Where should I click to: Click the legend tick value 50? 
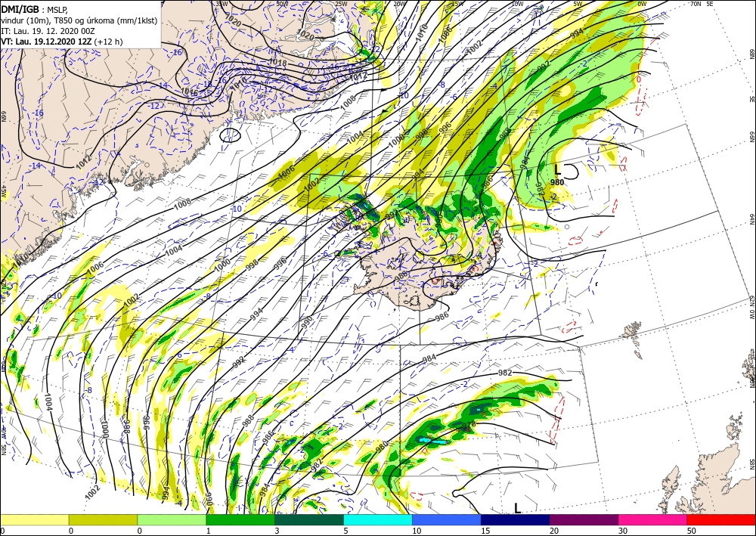692,531
